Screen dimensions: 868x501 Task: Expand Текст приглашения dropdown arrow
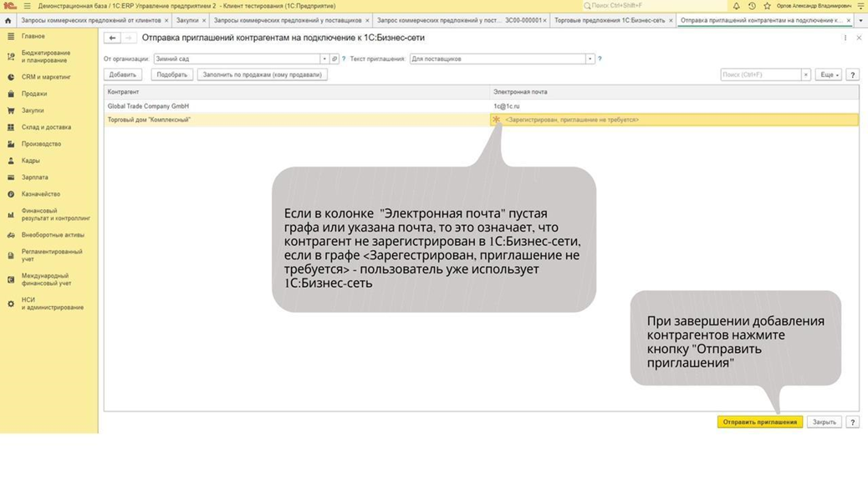590,59
